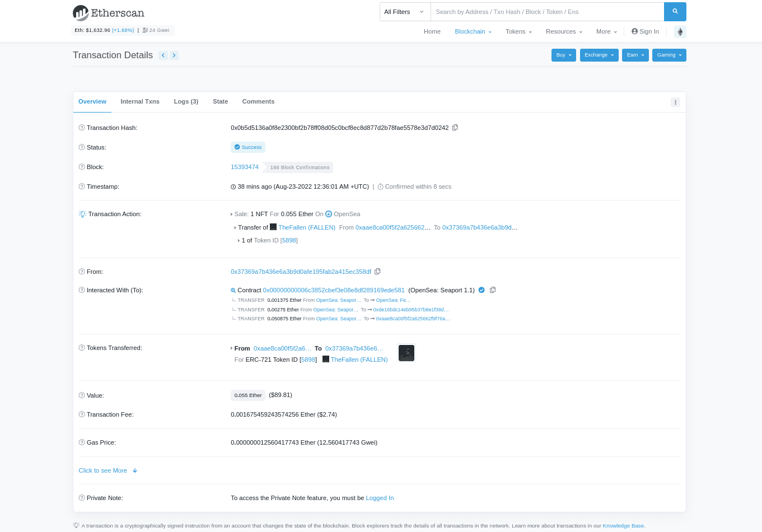Open TheFallen (FALLEN) in Tokens Transferred

pos(359,360)
